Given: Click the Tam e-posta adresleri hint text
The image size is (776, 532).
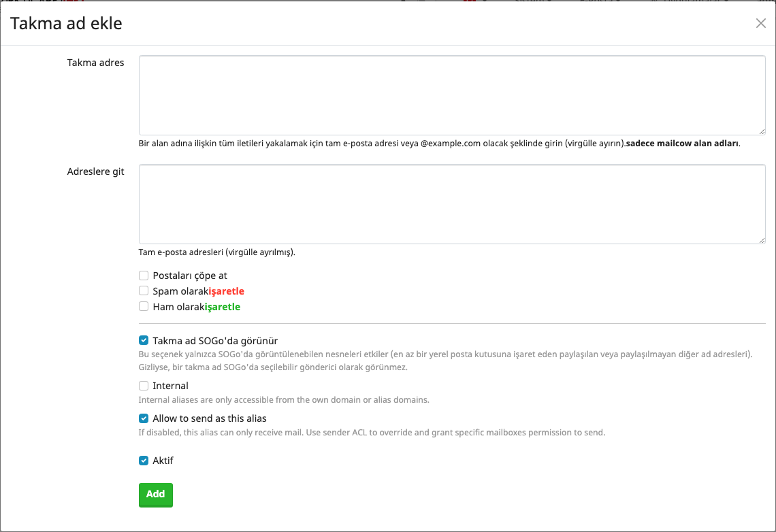Looking at the screenshot, I should (x=216, y=252).
